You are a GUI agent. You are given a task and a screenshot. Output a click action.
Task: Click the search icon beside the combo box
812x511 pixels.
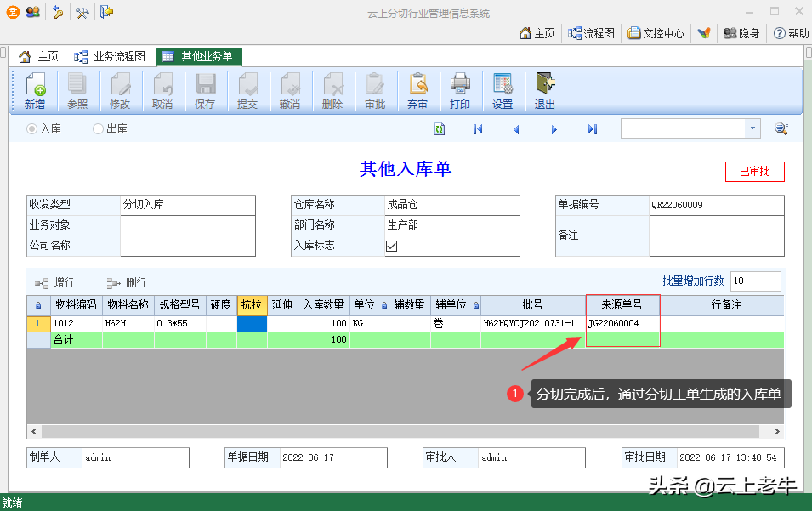click(781, 128)
